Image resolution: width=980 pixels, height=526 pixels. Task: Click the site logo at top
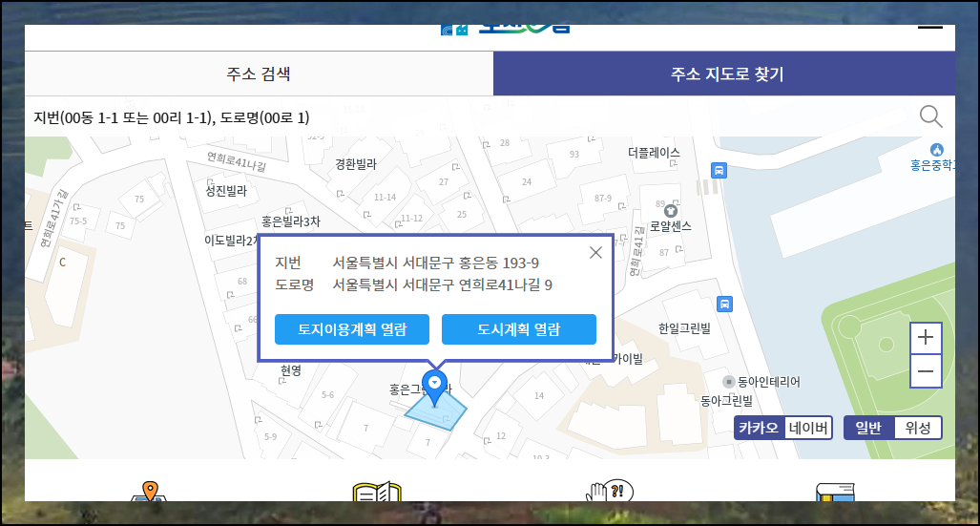505,29
